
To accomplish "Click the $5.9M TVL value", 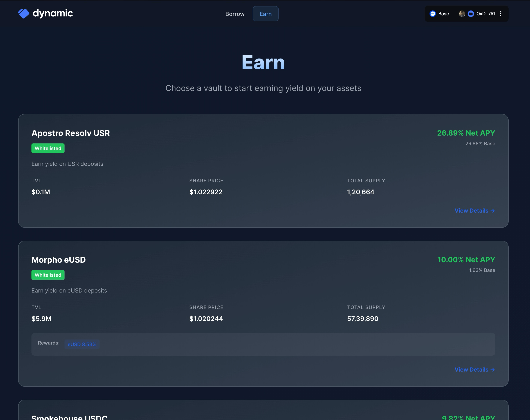I will pyautogui.click(x=42, y=319).
